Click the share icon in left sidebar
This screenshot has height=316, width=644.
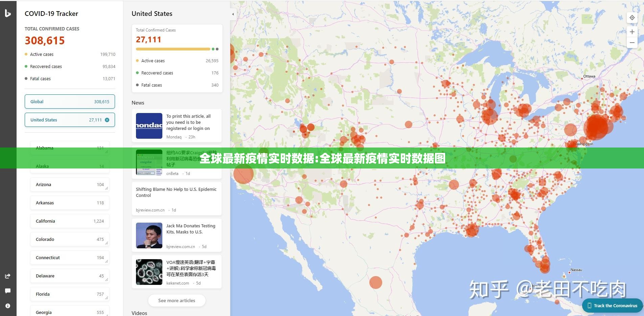tap(8, 276)
